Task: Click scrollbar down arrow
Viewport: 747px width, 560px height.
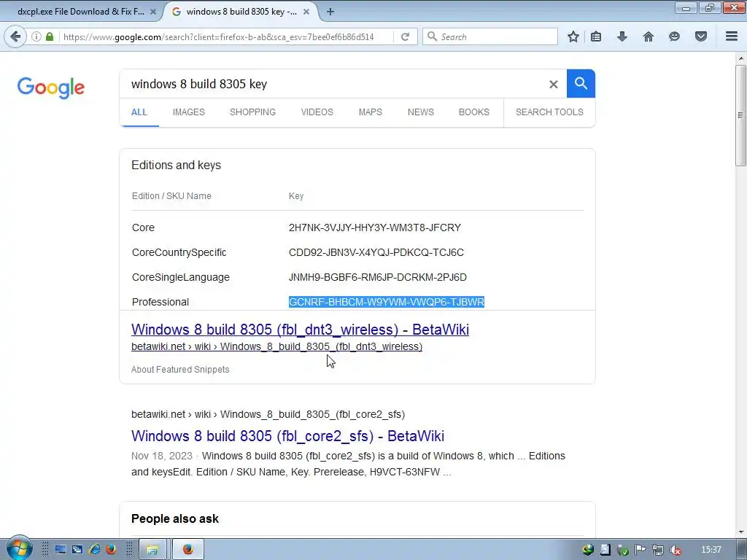Action: click(740, 532)
